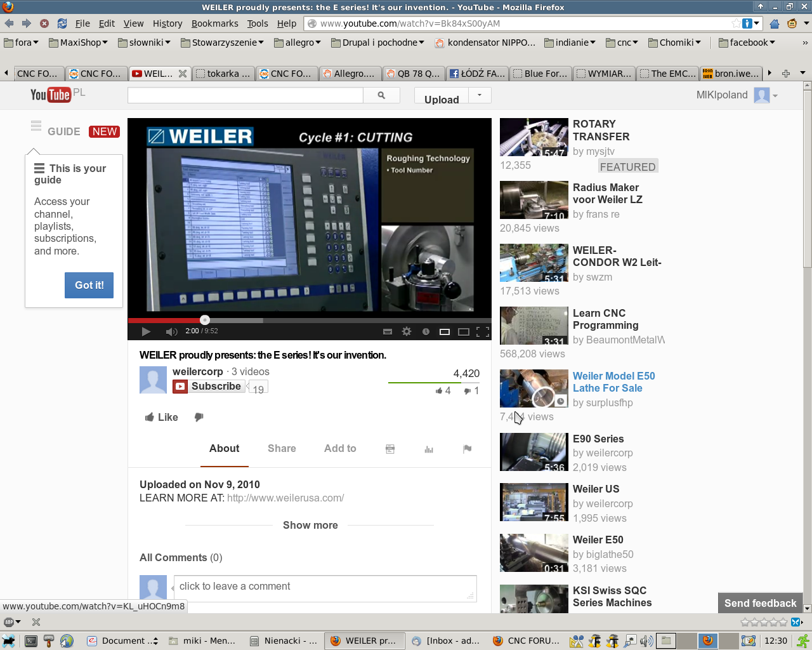
Task: Select the Add to tab
Action: click(340, 448)
